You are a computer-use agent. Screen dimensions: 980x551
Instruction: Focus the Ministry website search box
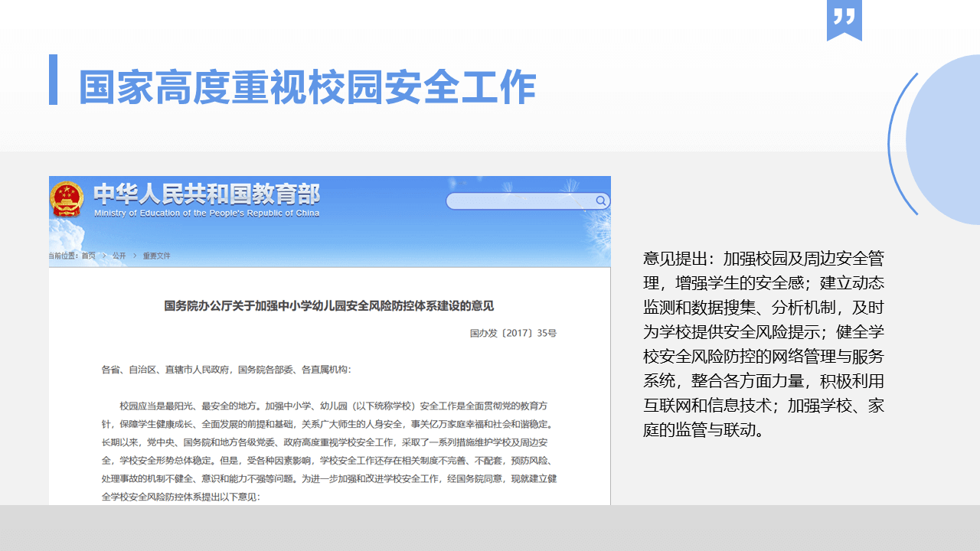[521, 201]
